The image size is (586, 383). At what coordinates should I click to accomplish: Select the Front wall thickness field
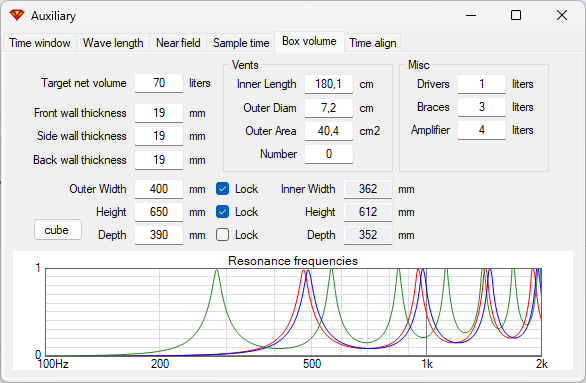click(x=159, y=113)
